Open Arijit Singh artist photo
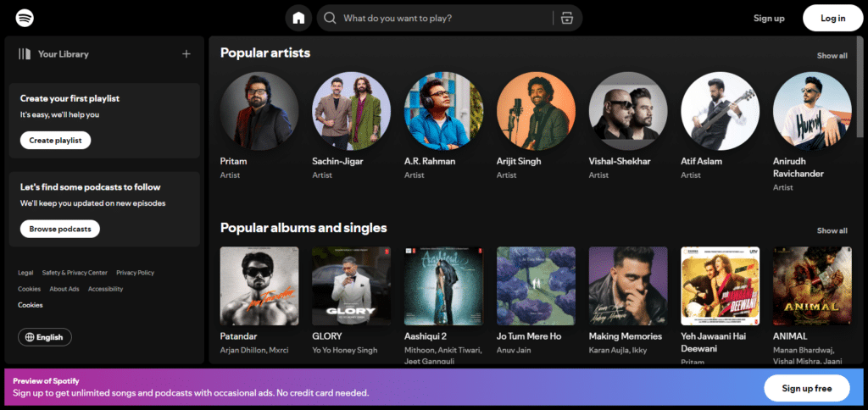868x410 pixels. tap(536, 111)
